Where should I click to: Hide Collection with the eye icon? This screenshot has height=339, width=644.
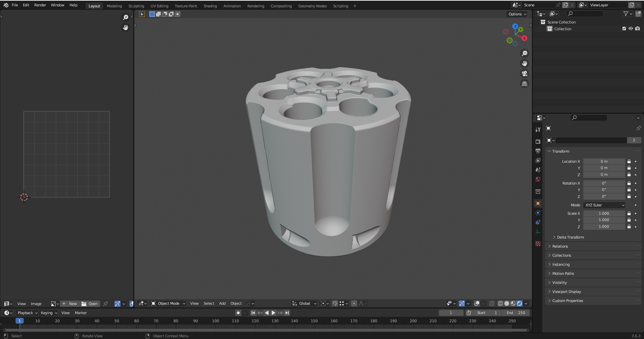(x=631, y=29)
